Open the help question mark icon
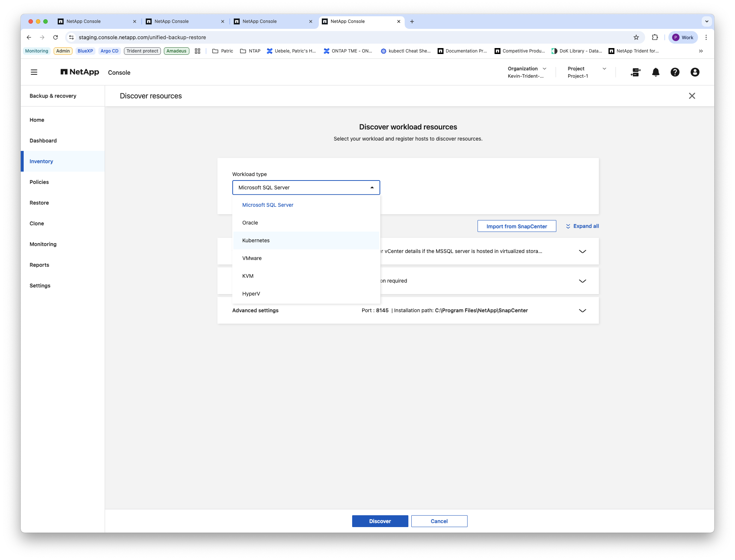 675,72
